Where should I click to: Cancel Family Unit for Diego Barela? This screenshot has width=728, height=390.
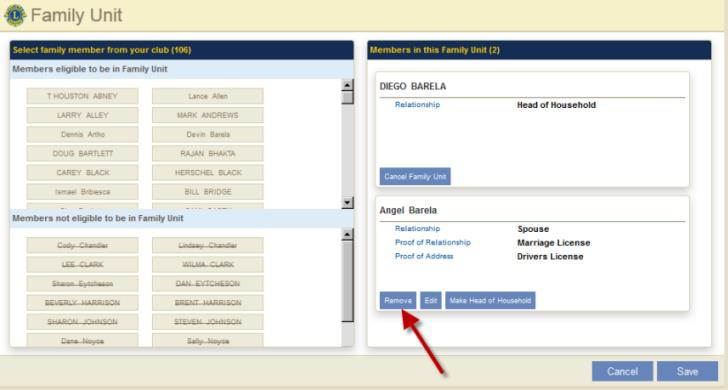(415, 176)
